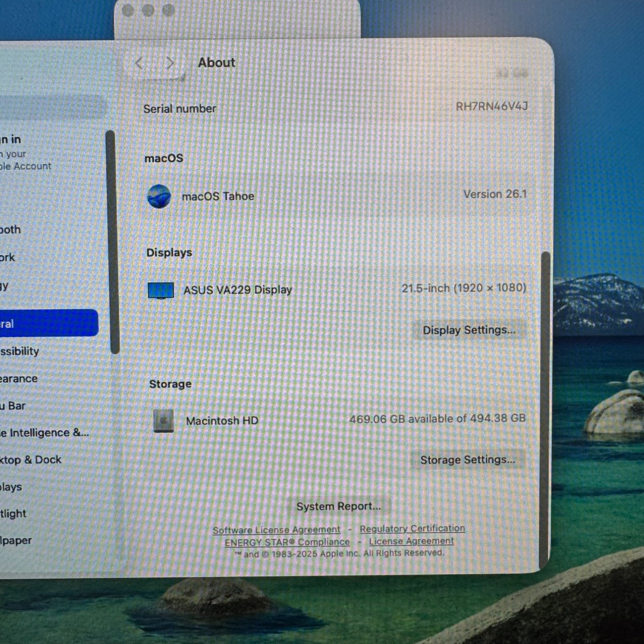Open the Software License Agreement link

pos(276,530)
